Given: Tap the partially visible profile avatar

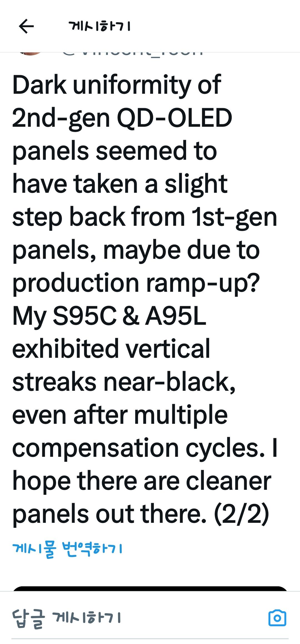Looking at the screenshot, I should click(x=29, y=54).
